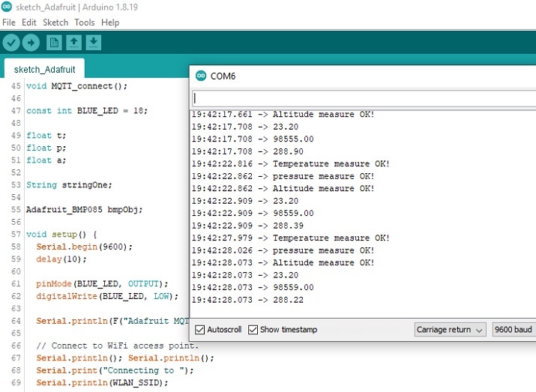Click serial output value 288.90
Screen dimensions: 536x392
click(288, 151)
